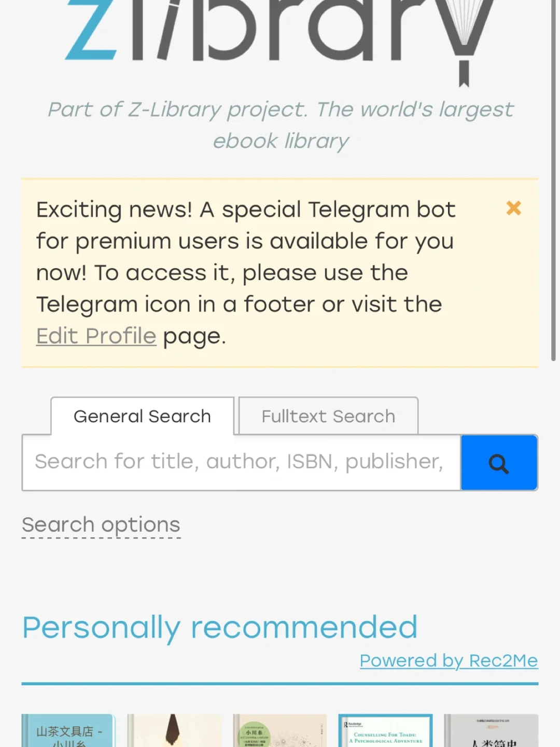Open the 山茶文具店 book cover
The image size is (560, 747).
click(68, 730)
